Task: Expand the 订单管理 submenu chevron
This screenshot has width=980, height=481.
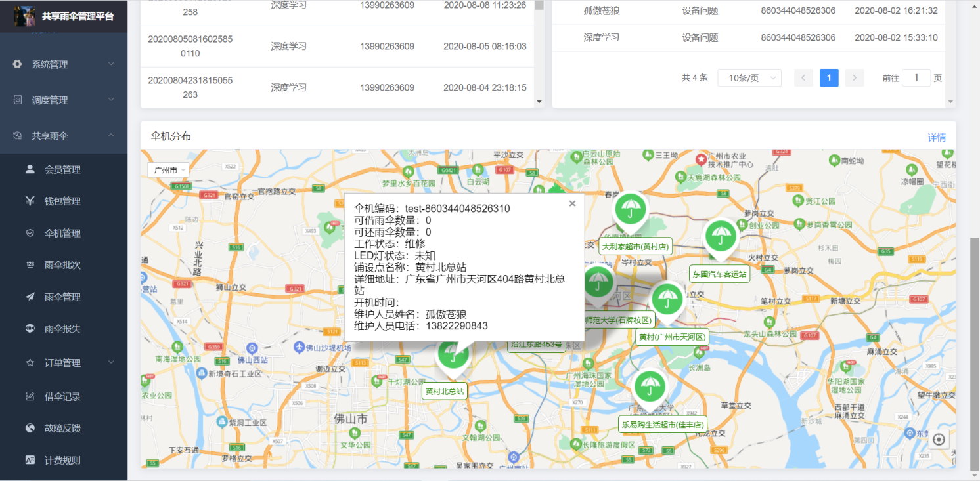Action: pos(110,362)
